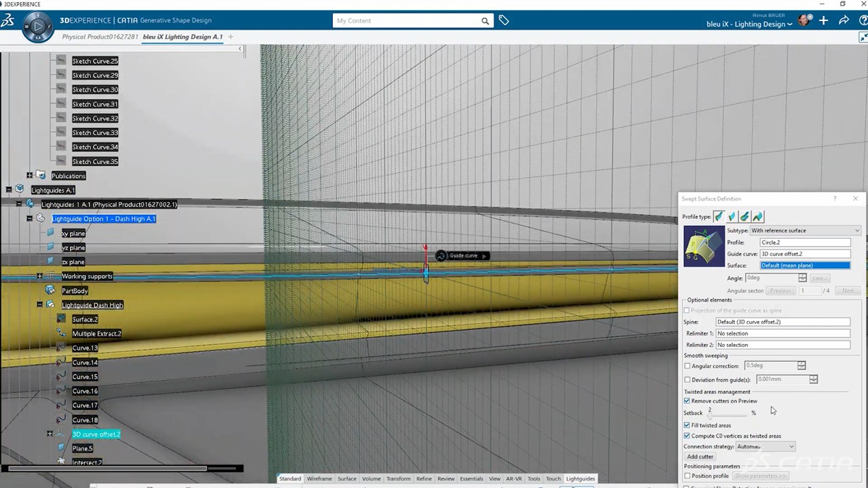The width and height of the screenshot is (868, 488).
Task: Collapse the Lightguide Dash High node
Action: [x=39, y=305]
